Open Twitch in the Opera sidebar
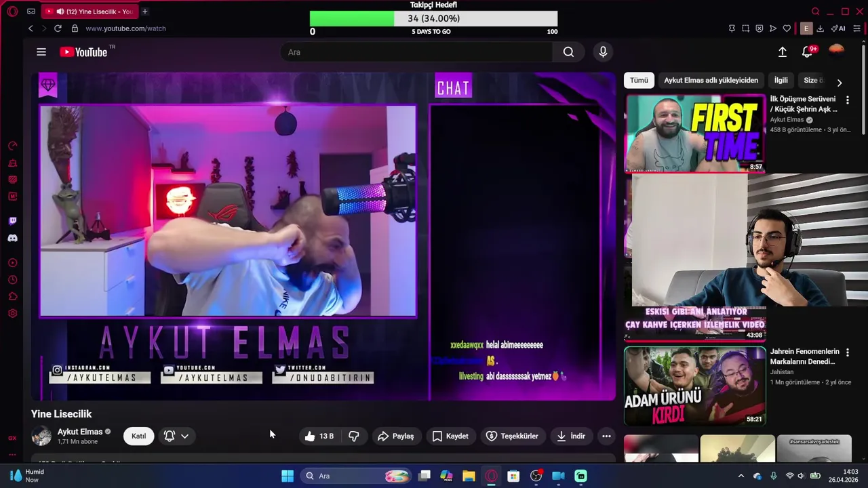 (12, 221)
